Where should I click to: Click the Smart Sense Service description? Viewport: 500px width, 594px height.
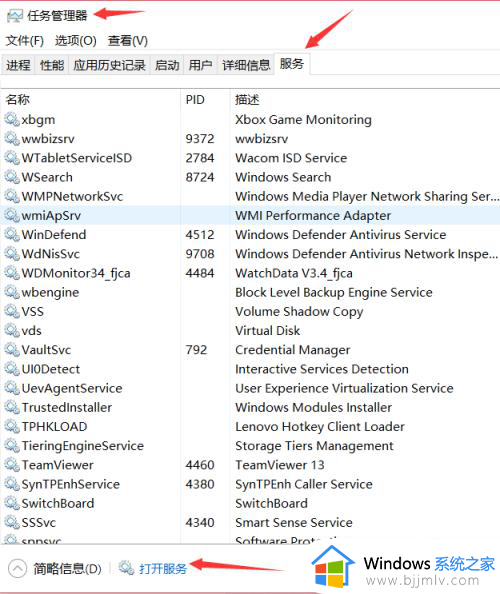[294, 522]
